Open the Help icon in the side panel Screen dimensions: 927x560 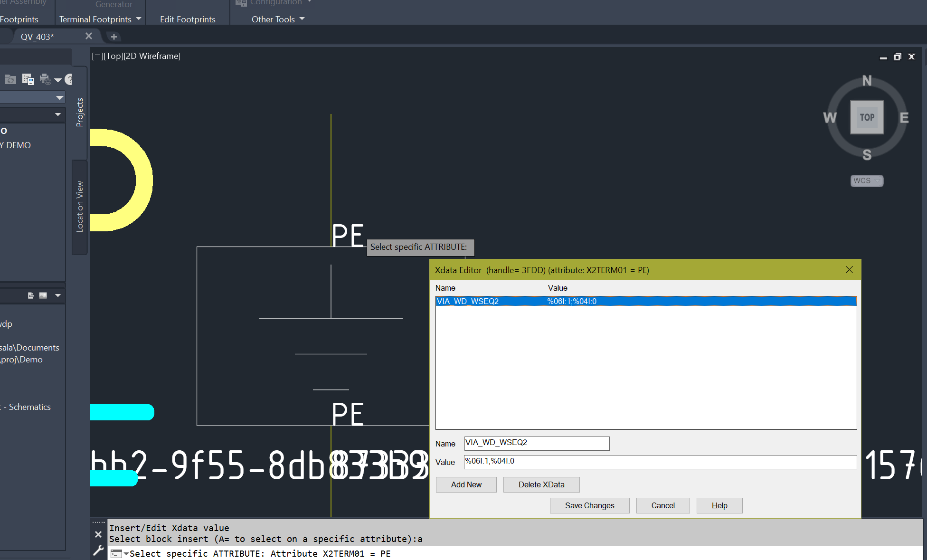[x=69, y=80]
